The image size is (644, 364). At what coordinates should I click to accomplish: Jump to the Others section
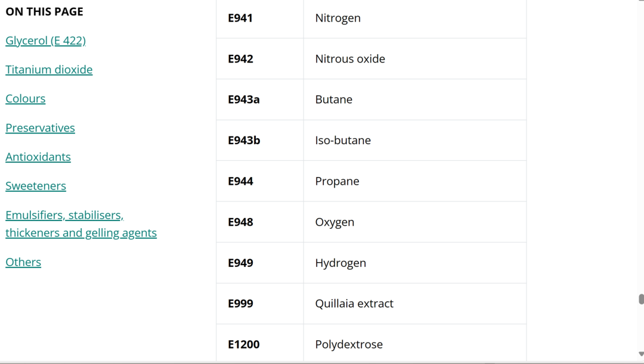tap(23, 262)
